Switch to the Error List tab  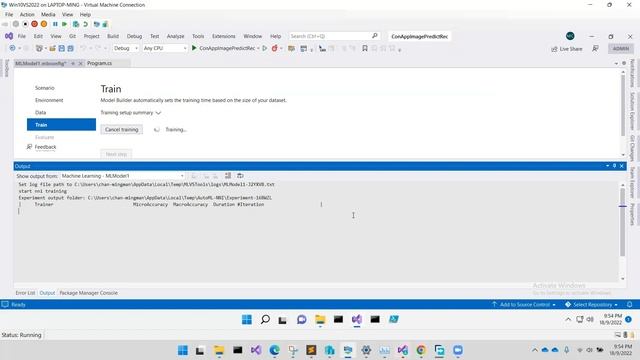click(25, 293)
